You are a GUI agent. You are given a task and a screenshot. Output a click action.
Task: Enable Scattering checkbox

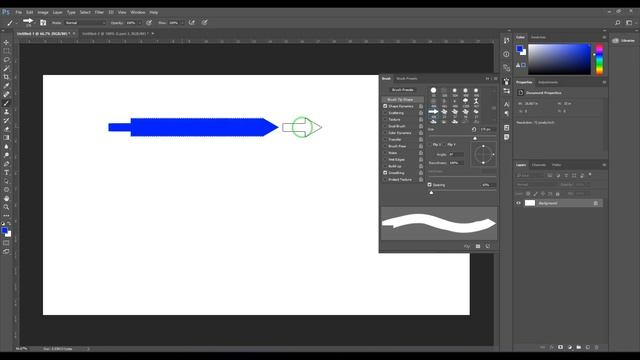click(x=385, y=113)
